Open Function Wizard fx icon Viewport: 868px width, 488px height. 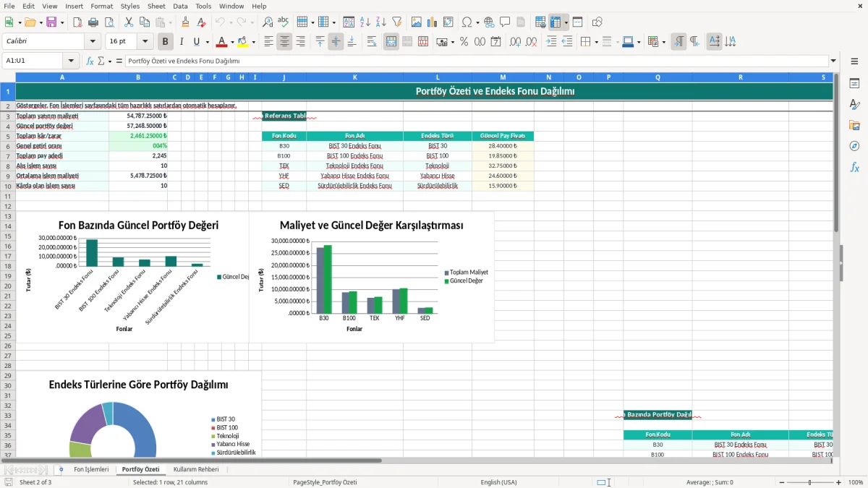click(90, 61)
